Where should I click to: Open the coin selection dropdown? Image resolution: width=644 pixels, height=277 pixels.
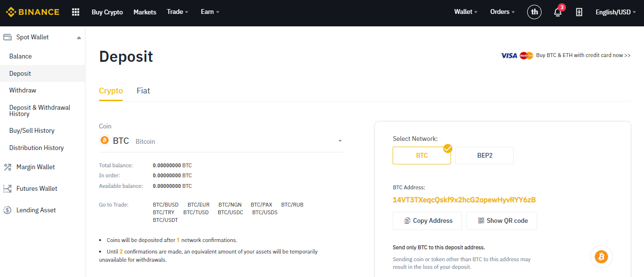(221, 141)
